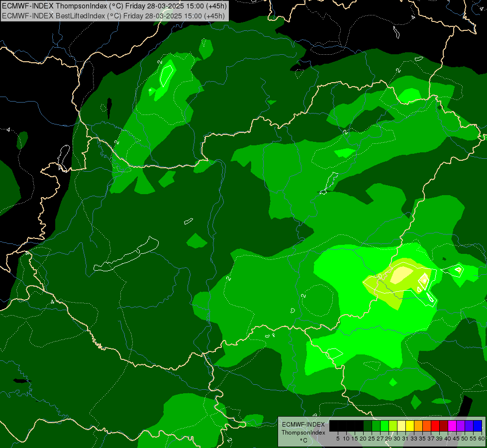This screenshot has width=487, height=448.
Task: Click the legend tick label 40
Action: [448, 439]
